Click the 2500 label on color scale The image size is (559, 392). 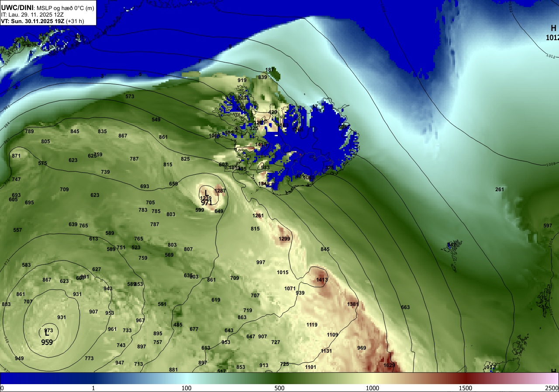tap(552, 388)
